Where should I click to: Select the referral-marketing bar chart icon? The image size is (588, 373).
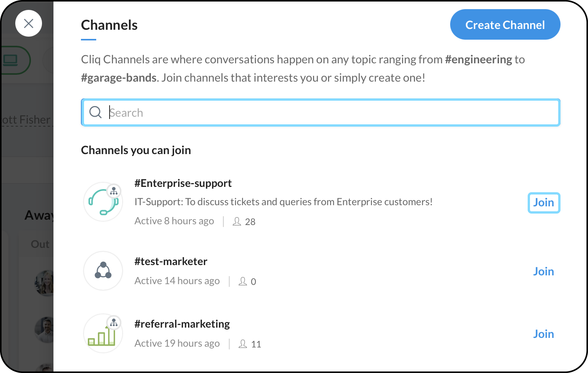coord(102,336)
